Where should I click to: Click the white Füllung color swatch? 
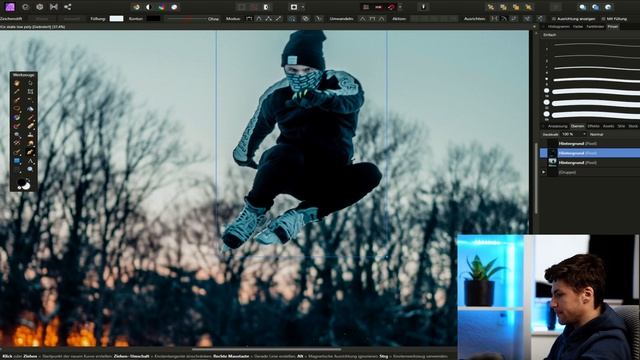116,19
